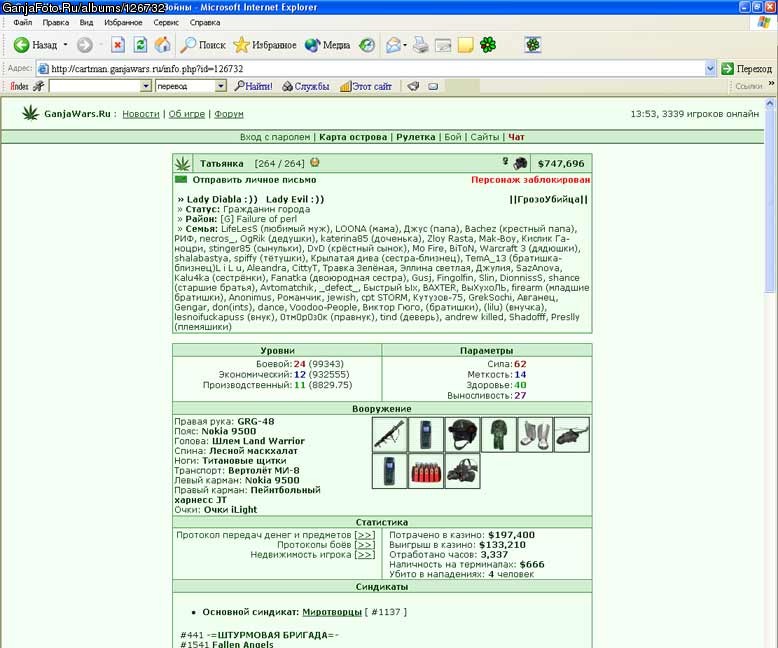The width and height of the screenshot is (778, 648).
Task: Open Протоколы боёв [>>] link
Action: pyautogui.click(x=365, y=545)
